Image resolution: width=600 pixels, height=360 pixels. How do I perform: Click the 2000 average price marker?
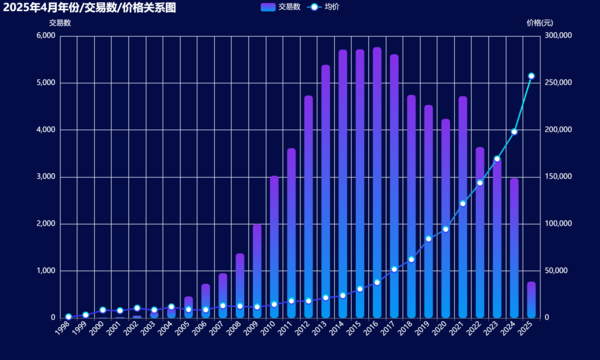[x=103, y=310]
